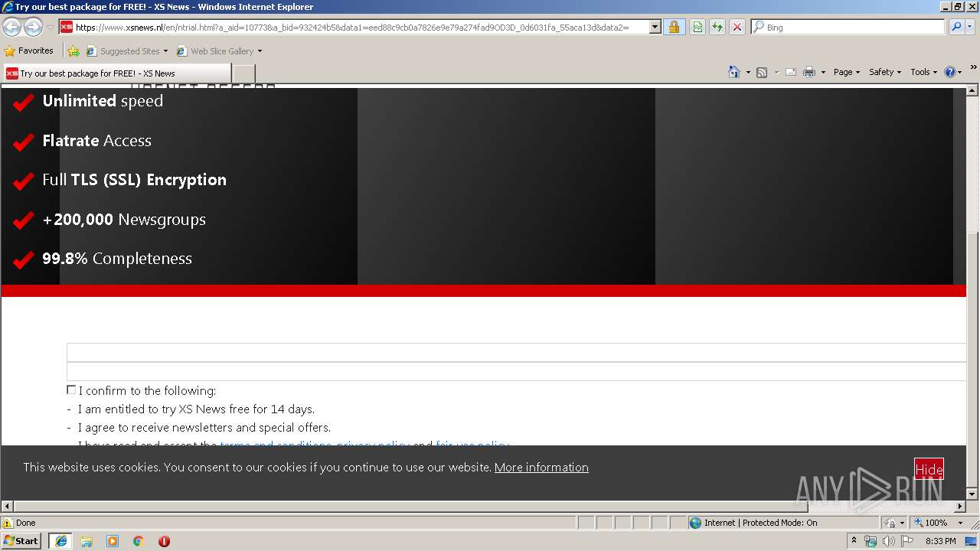Click the vertical scrollbar down arrow

click(972, 494)
